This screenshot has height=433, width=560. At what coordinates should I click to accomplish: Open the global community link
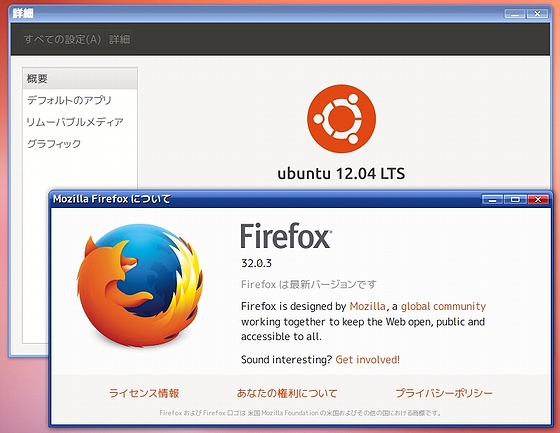click(443, 307)
